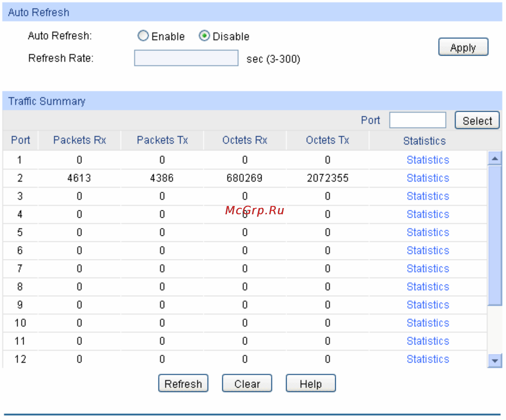
Task: Open Statistics link for port 5
Action: [428, 232]
